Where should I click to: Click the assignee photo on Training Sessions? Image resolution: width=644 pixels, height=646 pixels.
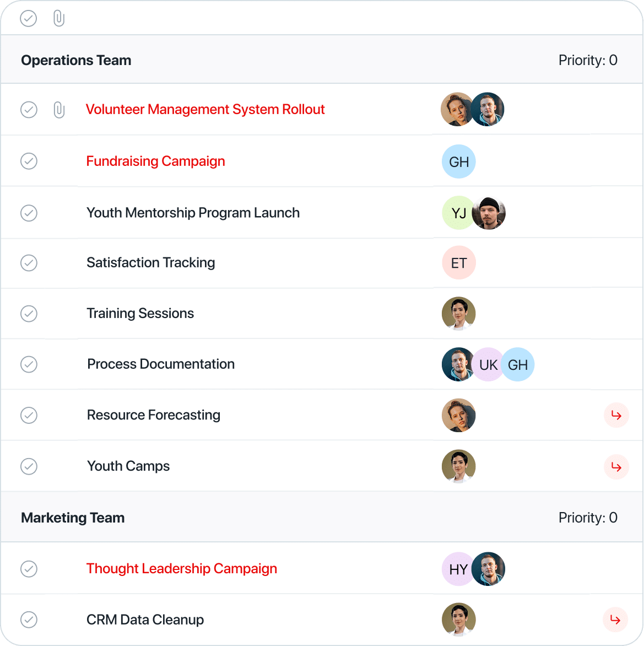(x=459, y=314)
